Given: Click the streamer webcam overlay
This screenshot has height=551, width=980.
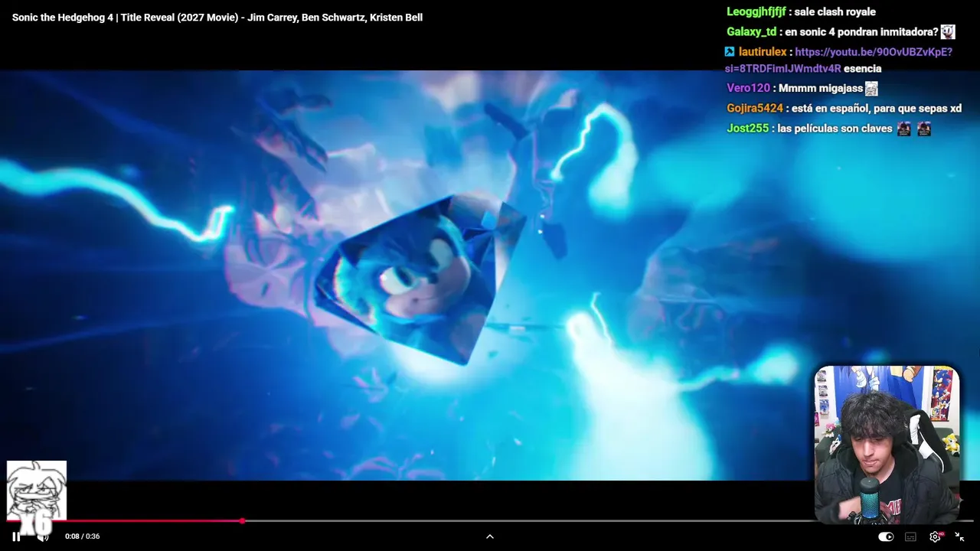Looking at the screenshot, I should 887,445.
